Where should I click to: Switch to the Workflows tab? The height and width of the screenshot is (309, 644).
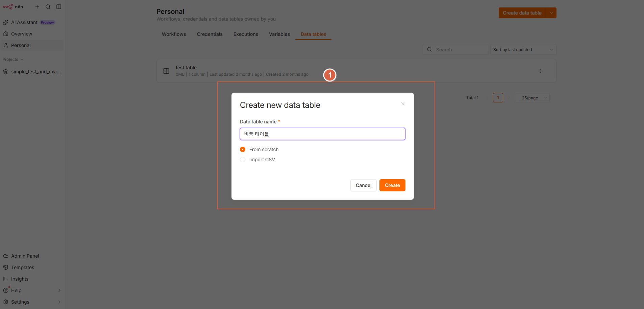tap(174, 34)
